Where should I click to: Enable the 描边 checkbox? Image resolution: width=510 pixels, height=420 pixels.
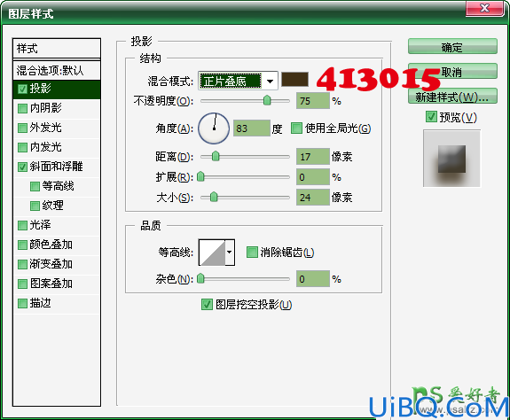point(22,303)
